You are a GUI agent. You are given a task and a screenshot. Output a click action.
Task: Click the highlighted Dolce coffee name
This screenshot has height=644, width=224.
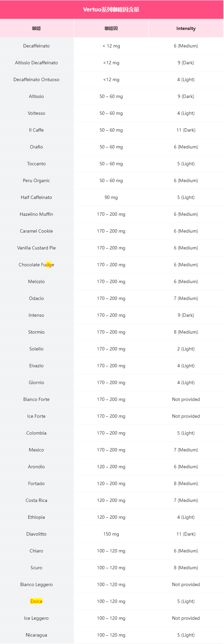pos(36,601)
